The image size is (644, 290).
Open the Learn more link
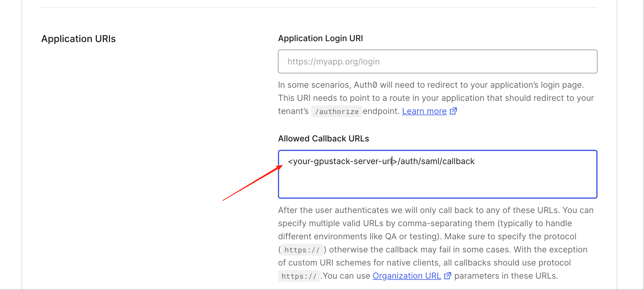click(x=424, y=111)
